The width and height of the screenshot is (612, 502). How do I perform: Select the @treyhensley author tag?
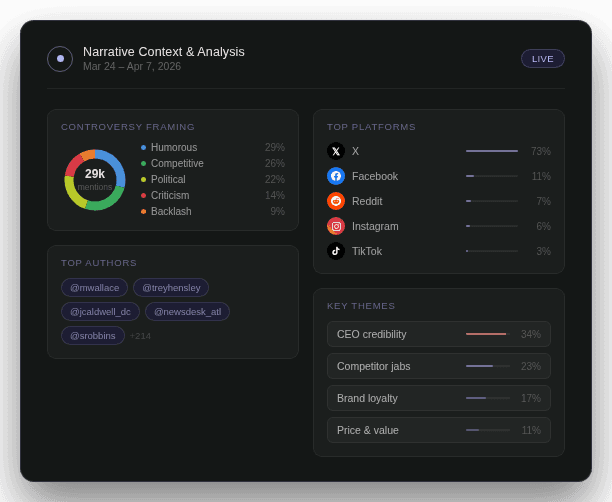tap(171, 287)
